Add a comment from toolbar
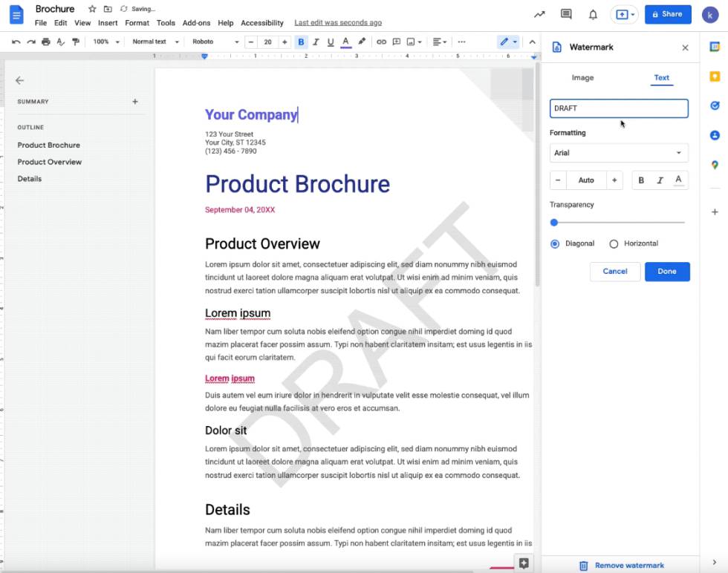The height and width of the screenshot is (573, 728). click(396, 42)
